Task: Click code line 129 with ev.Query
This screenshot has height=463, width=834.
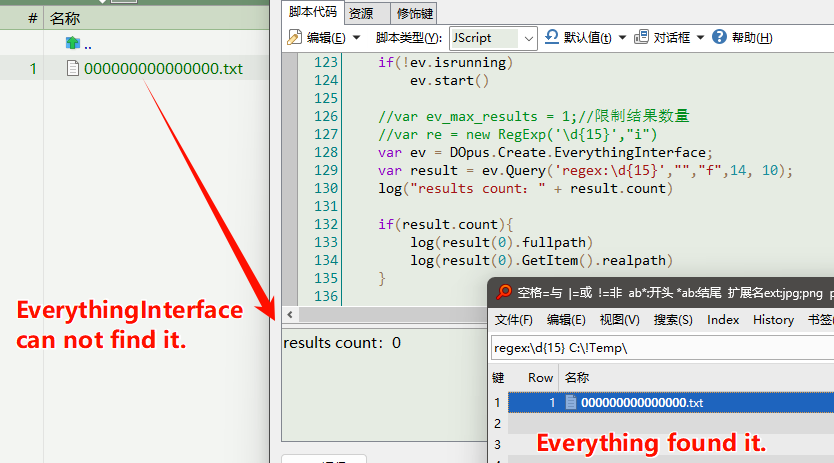Action: pos(585,170)
